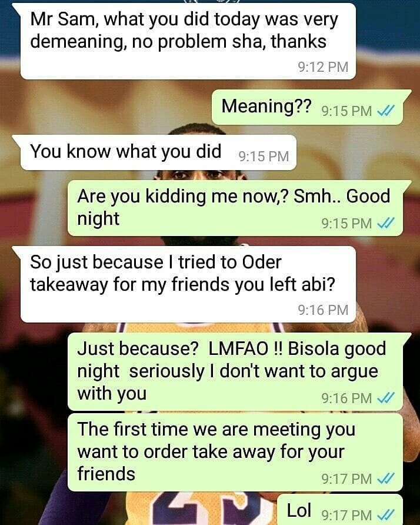Click the 9:16 PM timestamp on takeaway message
The width and height of the screenshot is (420, 525).
coord(323,310)
